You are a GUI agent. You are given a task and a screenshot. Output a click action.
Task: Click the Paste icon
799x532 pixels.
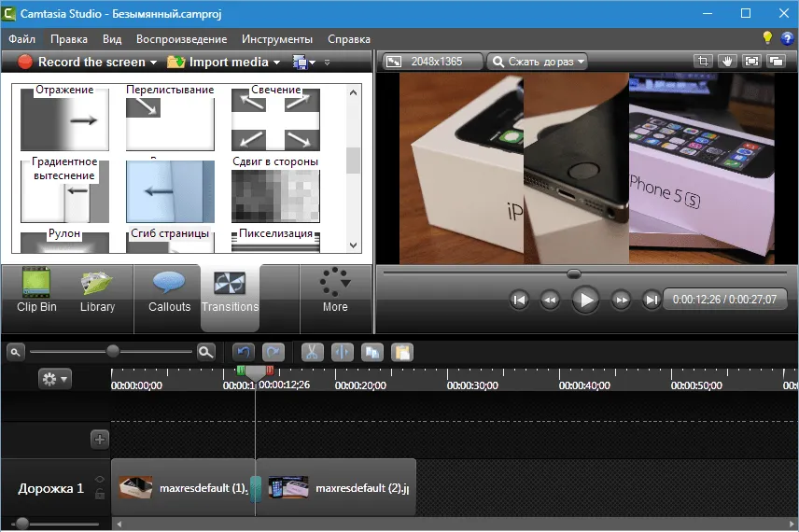point(402,352)
